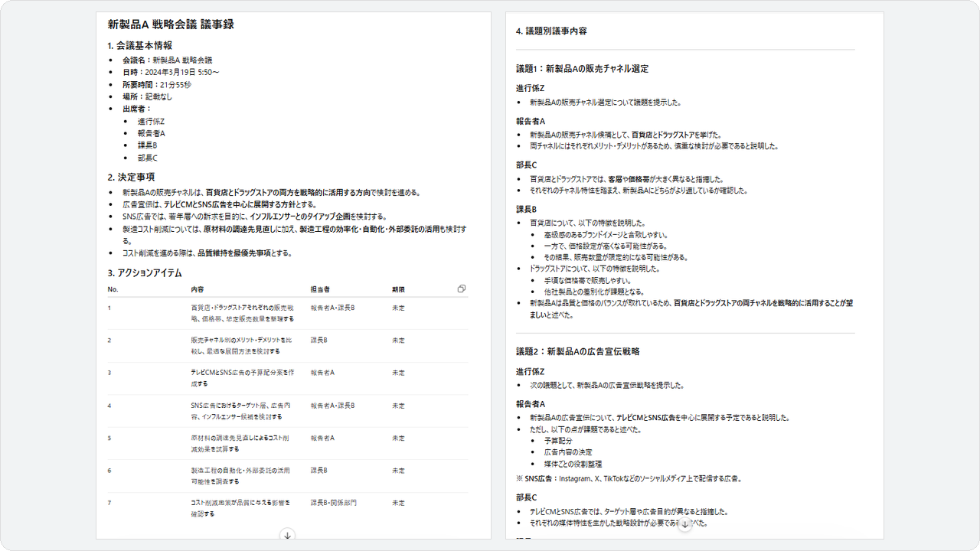980x551 pixels.
Task: Click the 場所：記載なし bullet
Action: coord(148,96)
